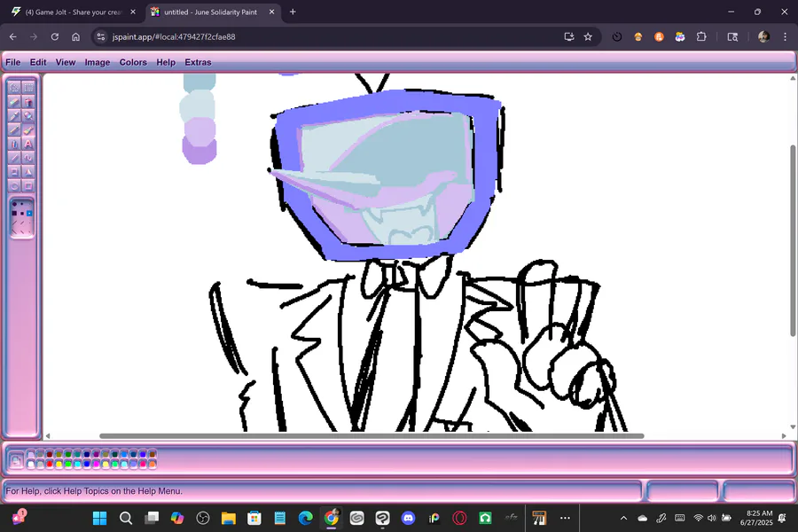Open the Colors menu
The image size is (798, 532).
point(133,62)
